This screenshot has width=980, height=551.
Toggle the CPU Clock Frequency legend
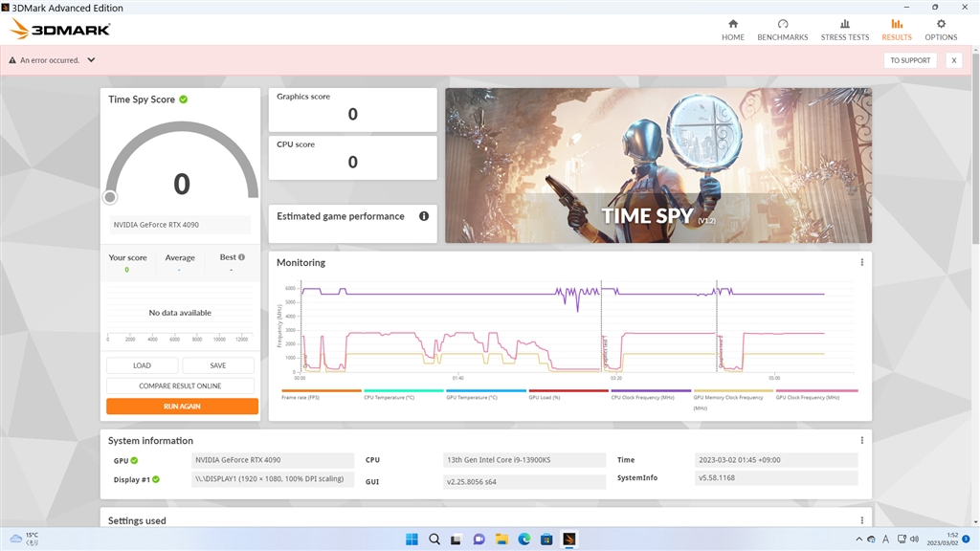click(x=651, y=394)
